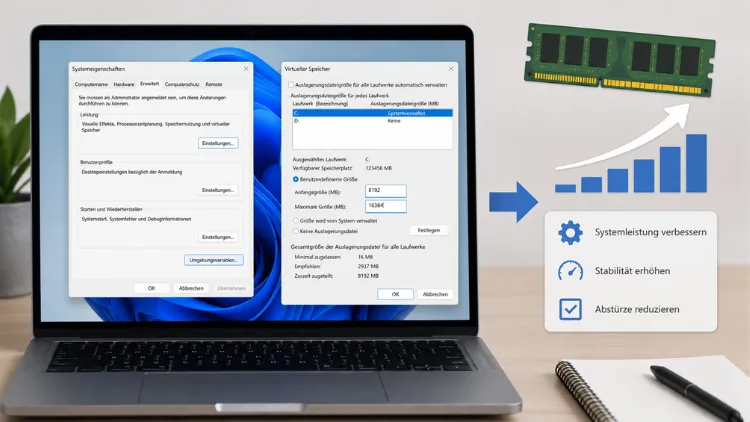The width and height of the screenshot is (750, 422).
Task: Click Abbrechen in Systemeigenschaften window
Action: [191, 288]
